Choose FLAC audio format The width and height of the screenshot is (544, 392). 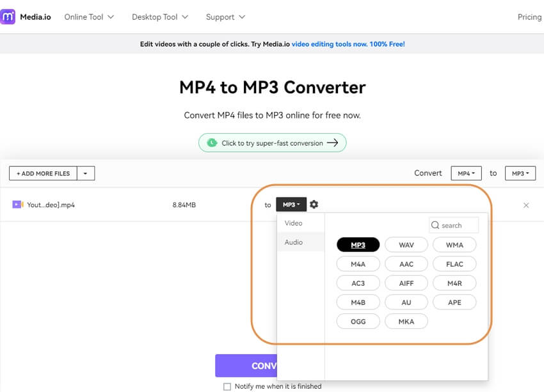click(x=454, y=264)
